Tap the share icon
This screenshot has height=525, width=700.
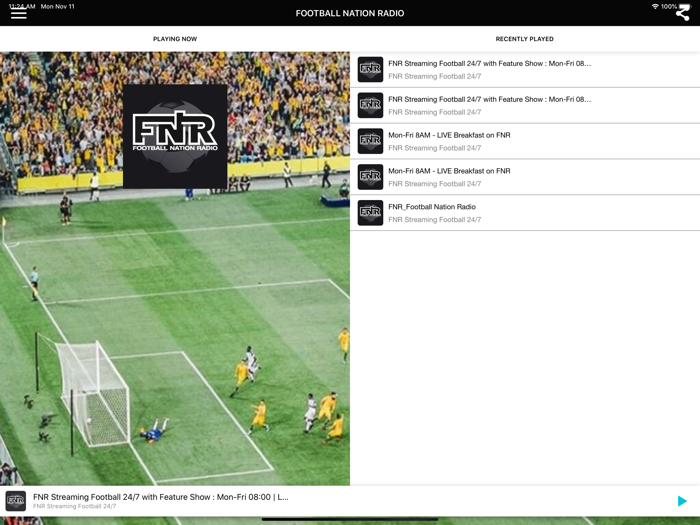point(682,13)
